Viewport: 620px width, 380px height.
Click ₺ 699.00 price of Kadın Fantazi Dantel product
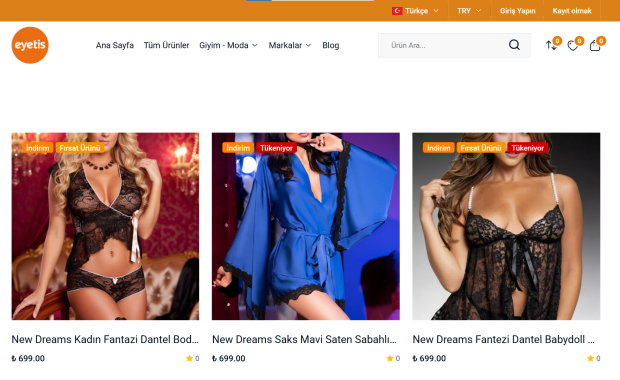point(28,358)
